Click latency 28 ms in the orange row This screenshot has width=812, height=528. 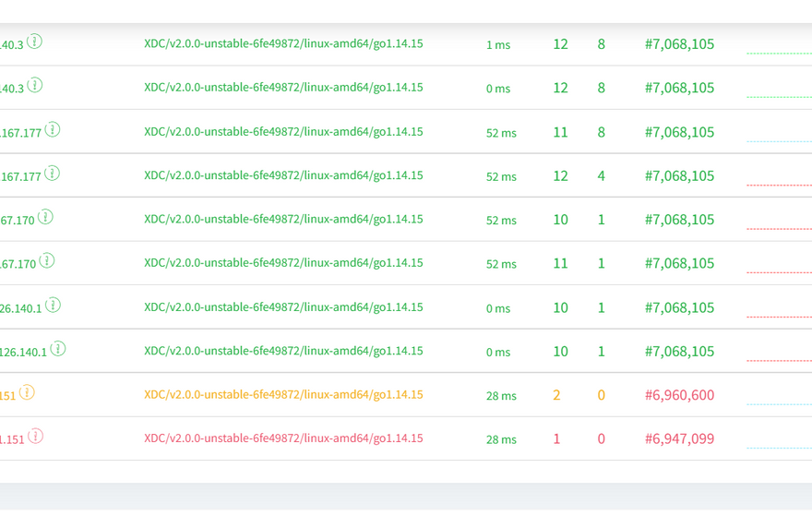(501, 396)
